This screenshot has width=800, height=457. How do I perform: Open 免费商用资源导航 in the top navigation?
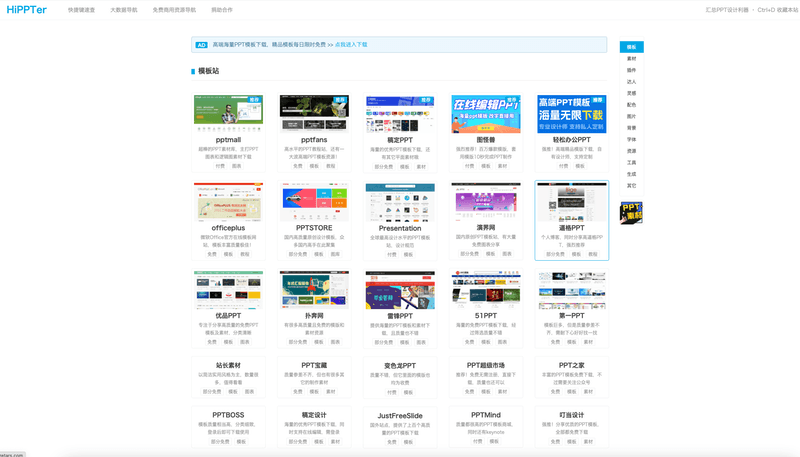point(174,10)
